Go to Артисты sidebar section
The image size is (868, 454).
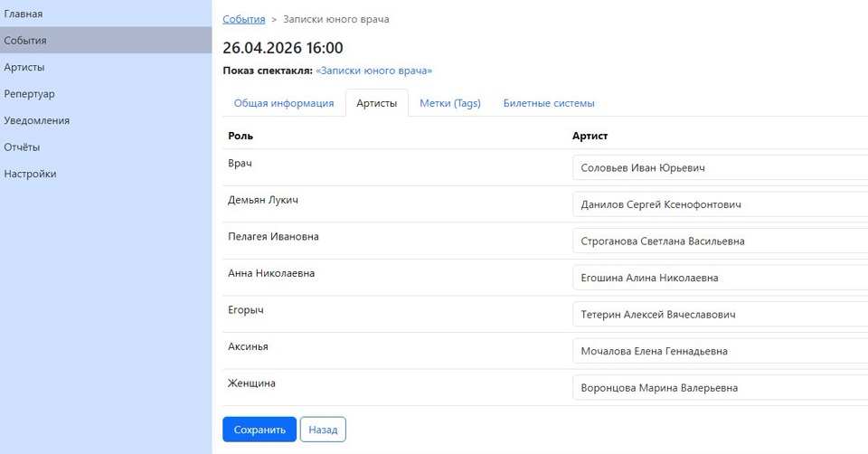[24, 67]
